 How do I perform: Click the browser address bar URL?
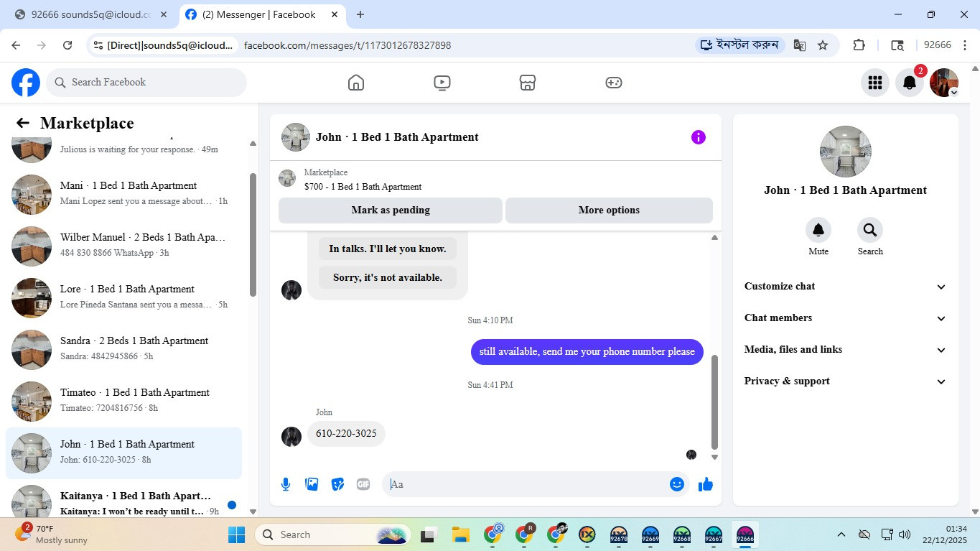347,45
